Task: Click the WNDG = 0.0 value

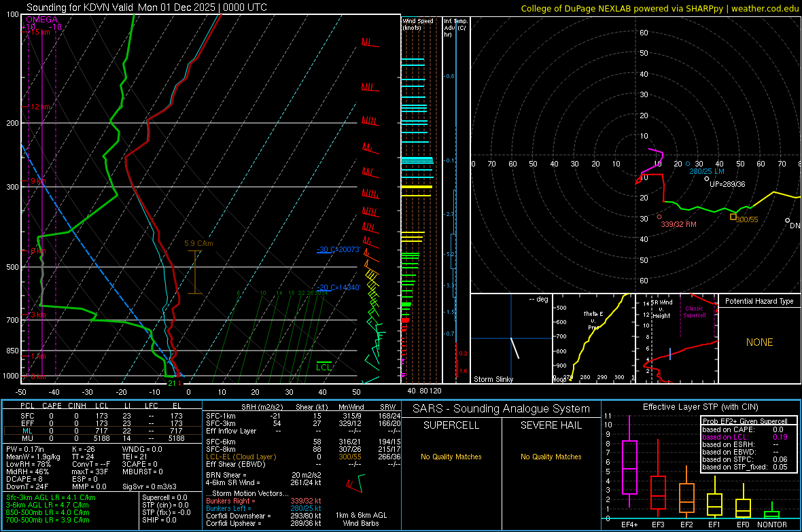Action: point(142,449)
